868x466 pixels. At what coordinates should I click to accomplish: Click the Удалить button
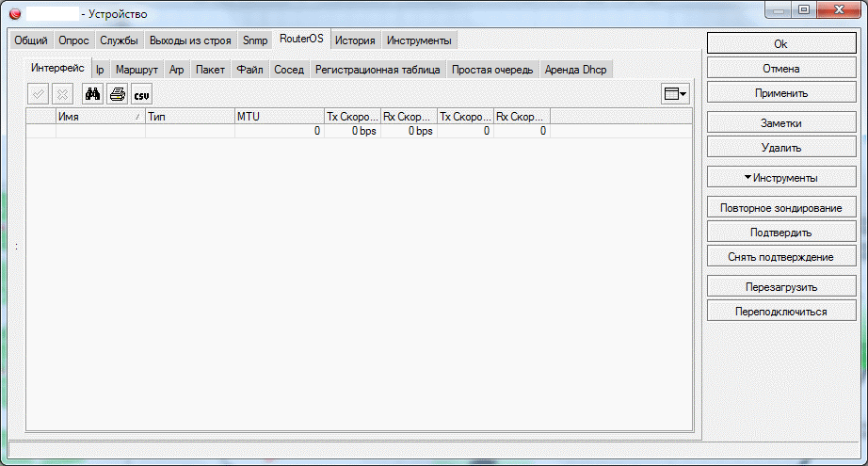pyautogui.click(x=781, y=147)
